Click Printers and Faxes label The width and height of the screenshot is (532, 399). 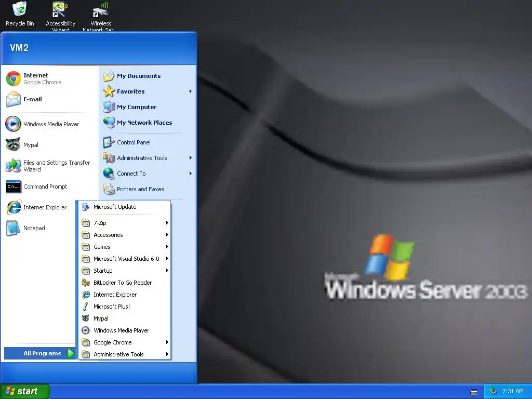pos(140,189)
